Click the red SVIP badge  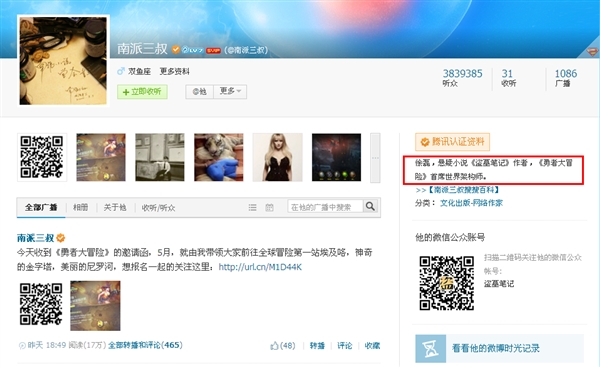(214, 50)
